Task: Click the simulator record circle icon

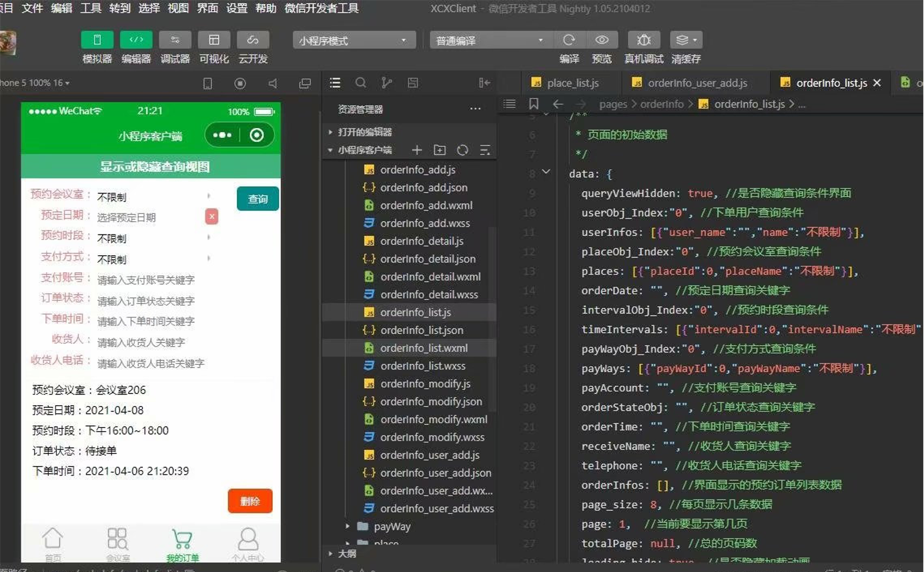Action: tap(240, 83)
